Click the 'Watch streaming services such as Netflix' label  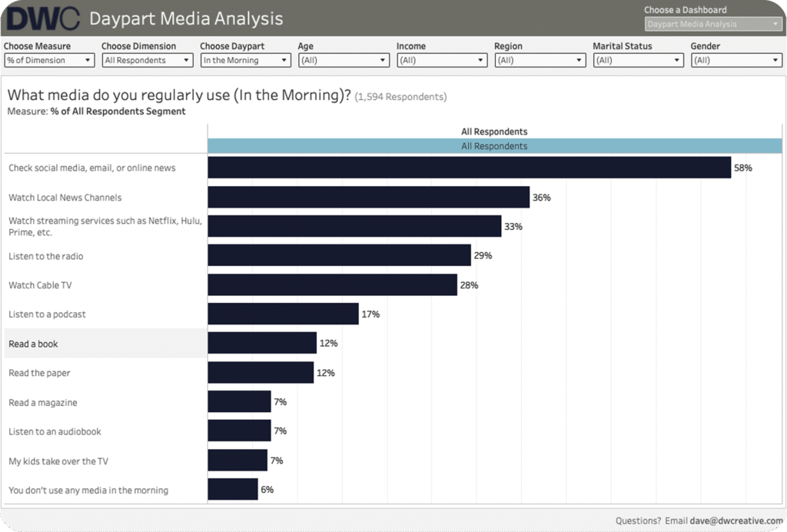point(105,226)
